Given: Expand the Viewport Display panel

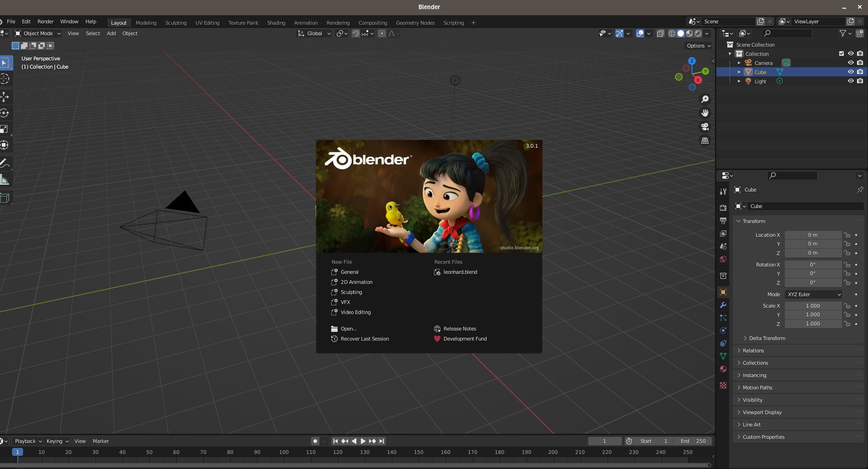Looking at the screenshot, I should [762, 412].
